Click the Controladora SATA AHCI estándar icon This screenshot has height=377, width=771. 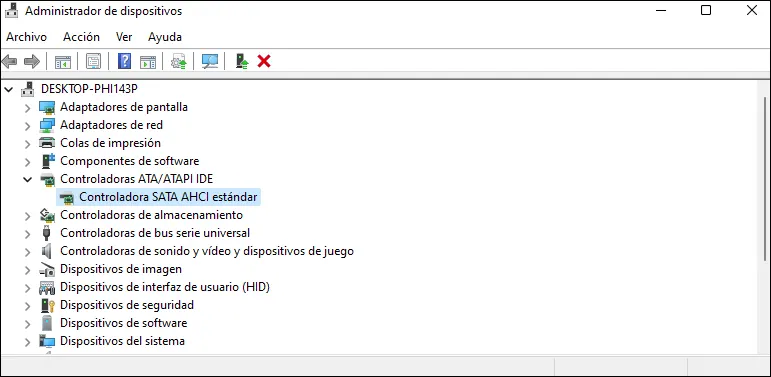pos(66,198)
